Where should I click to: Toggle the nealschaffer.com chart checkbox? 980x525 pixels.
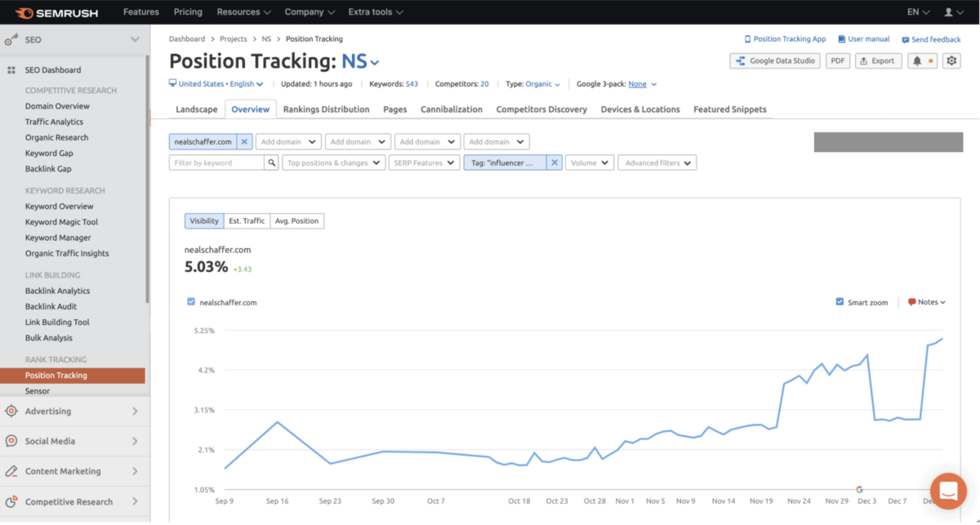click(191, 302)
